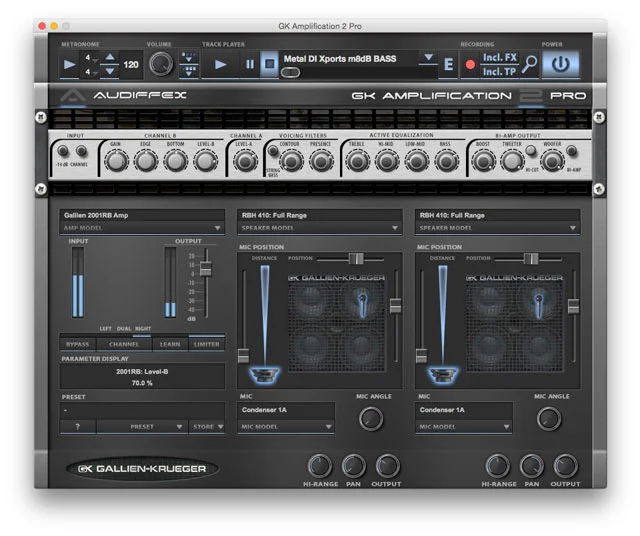Open the right Speaker Model dropdown
This screenshot has width=640, height=536.
pos(498,228)
